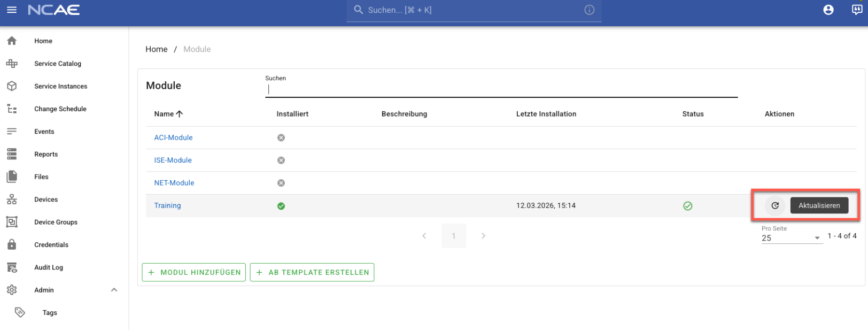Click the Home house icon
The width and height of the screenshot is (868, 330).
12,41
